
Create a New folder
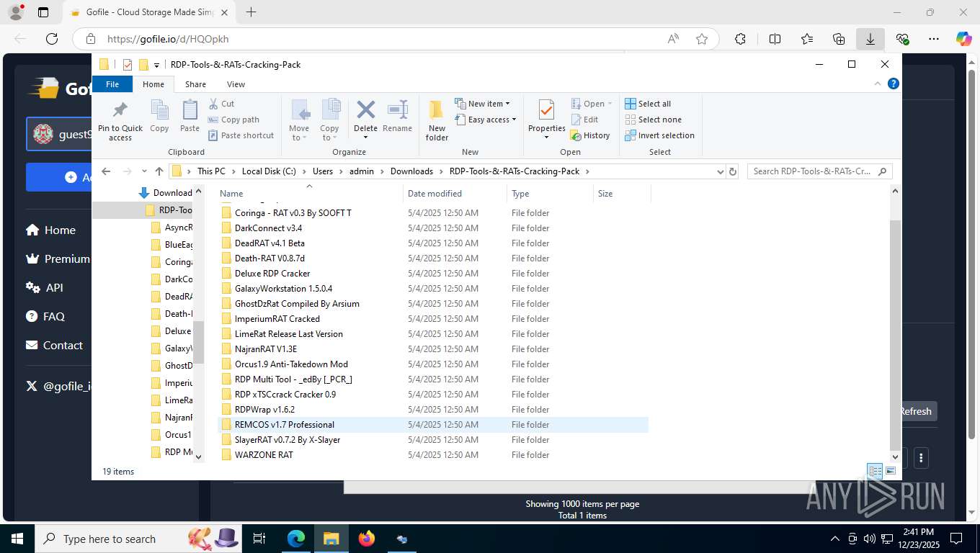coord(437,120)
